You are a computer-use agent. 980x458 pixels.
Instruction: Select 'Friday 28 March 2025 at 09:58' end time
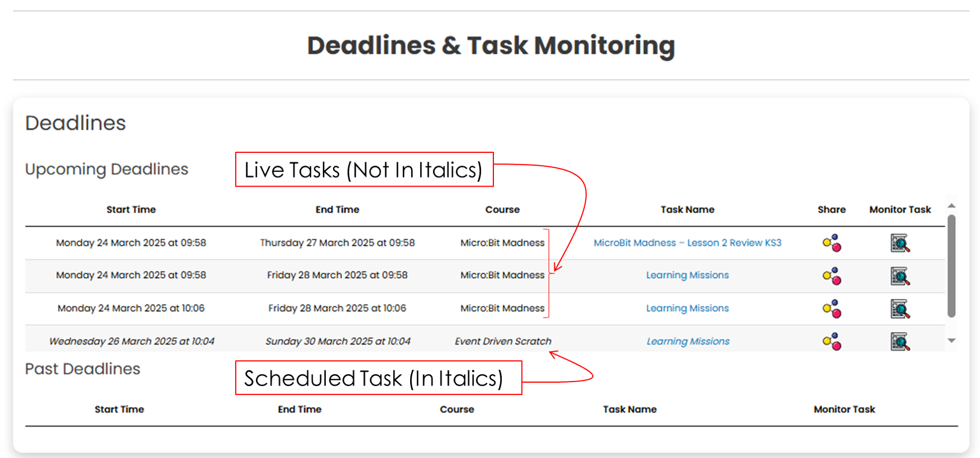coord(337,275)
